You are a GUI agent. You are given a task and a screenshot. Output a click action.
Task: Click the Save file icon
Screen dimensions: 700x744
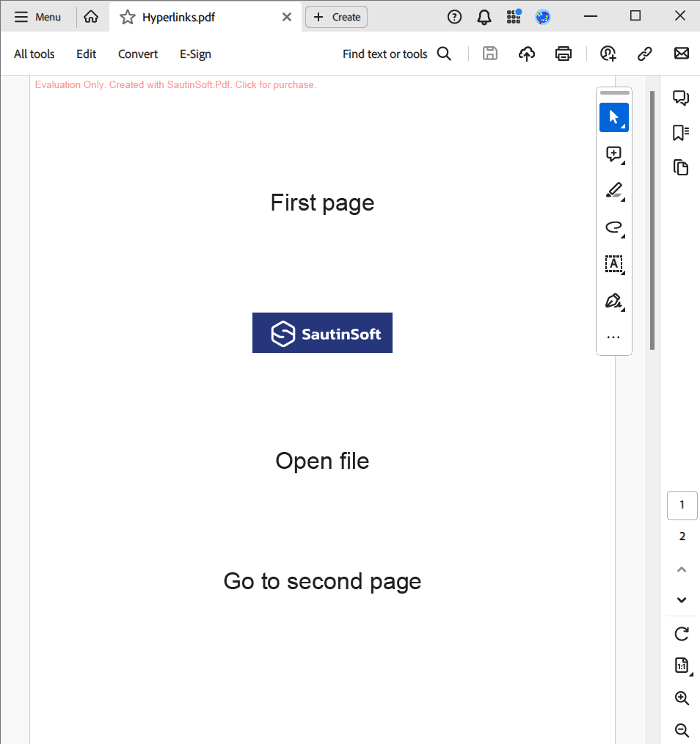point(489,54)
